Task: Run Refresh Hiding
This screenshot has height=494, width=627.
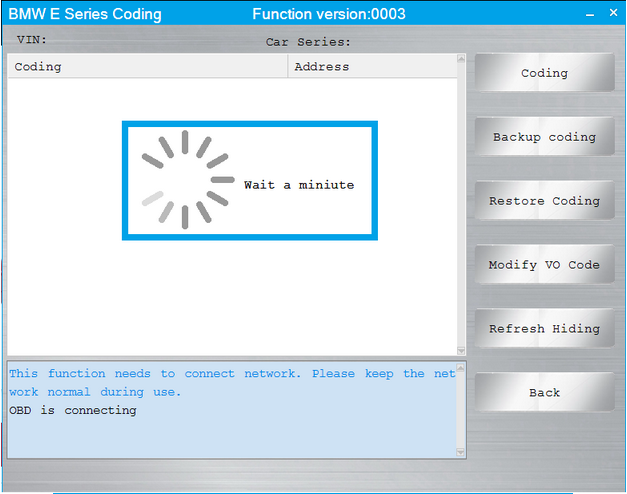Action: tap(544, 328)
